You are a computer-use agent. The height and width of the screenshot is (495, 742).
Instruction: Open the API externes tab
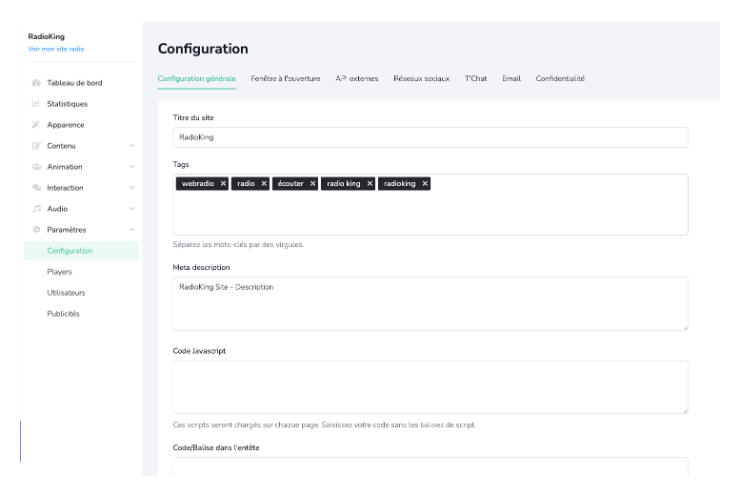[x=357, y=79]
